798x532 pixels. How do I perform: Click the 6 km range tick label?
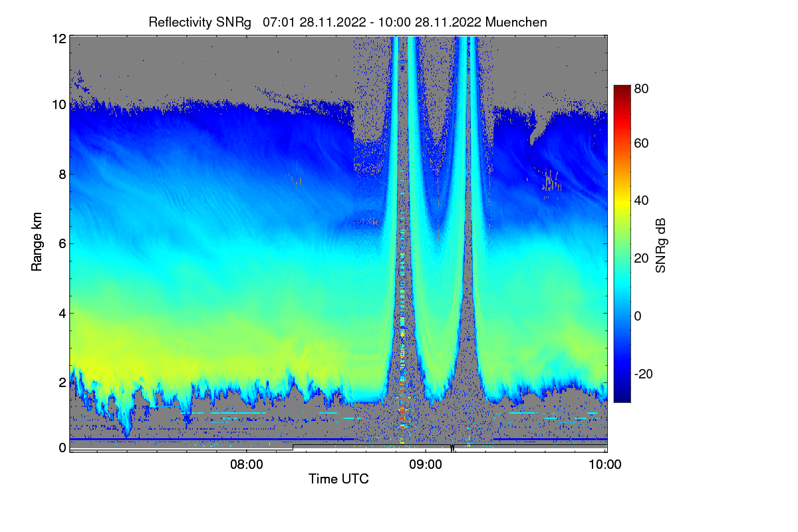click(63, 244)
